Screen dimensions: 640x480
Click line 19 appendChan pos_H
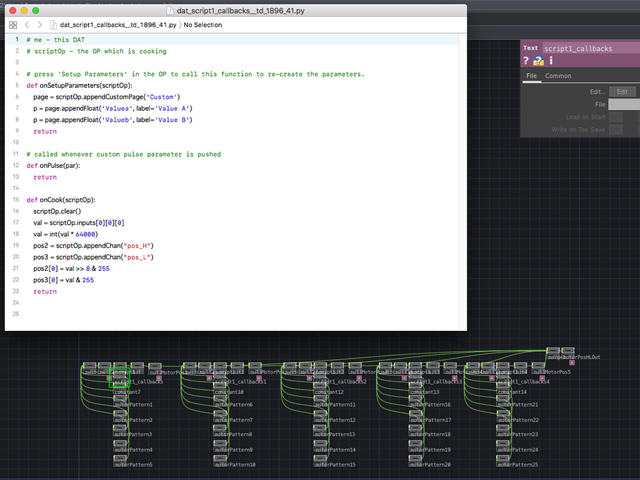point(93,245)
